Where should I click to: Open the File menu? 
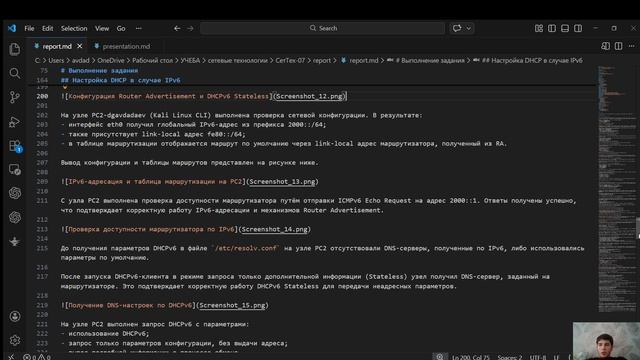click(x=29, y=28)
